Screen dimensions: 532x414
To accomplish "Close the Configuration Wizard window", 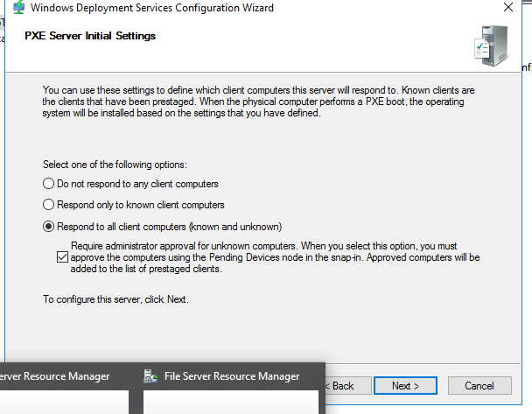I will tap(508, 7).
